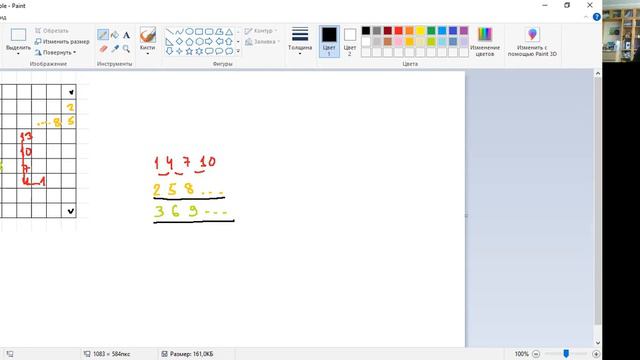This screenshot has height=360, width=640.
Task: Pick the yellow color swatch
Action: pyautogui.click(x=420, y=31)
